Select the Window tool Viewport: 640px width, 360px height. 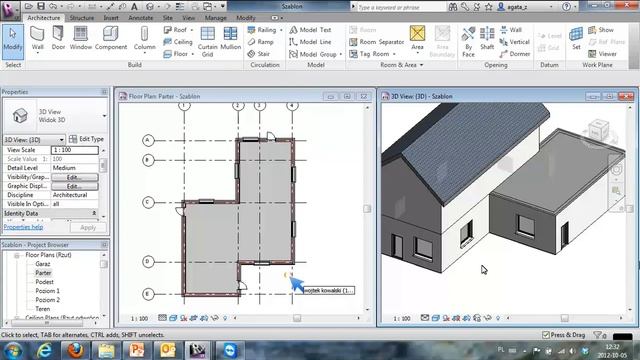pyautogui.click(x=81, y=38)
